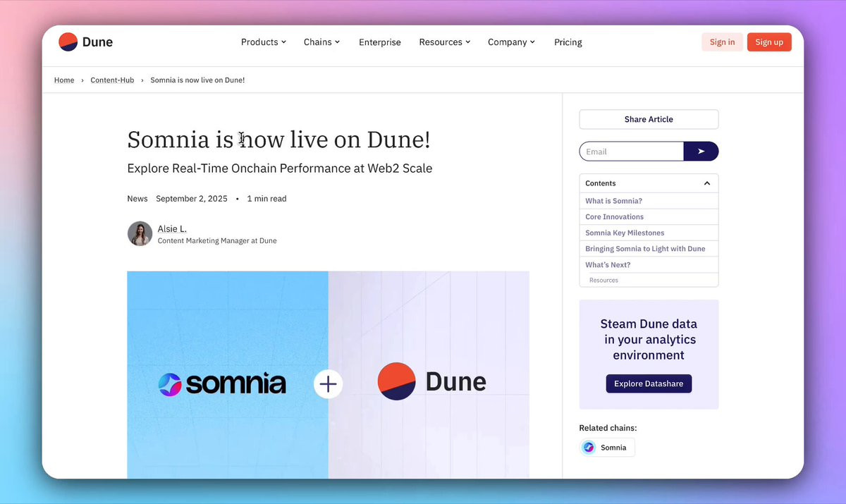The width and height of the screenshot is (846, 504).
Task: Open the Chains dropdown menu
Action: (322, 42)
